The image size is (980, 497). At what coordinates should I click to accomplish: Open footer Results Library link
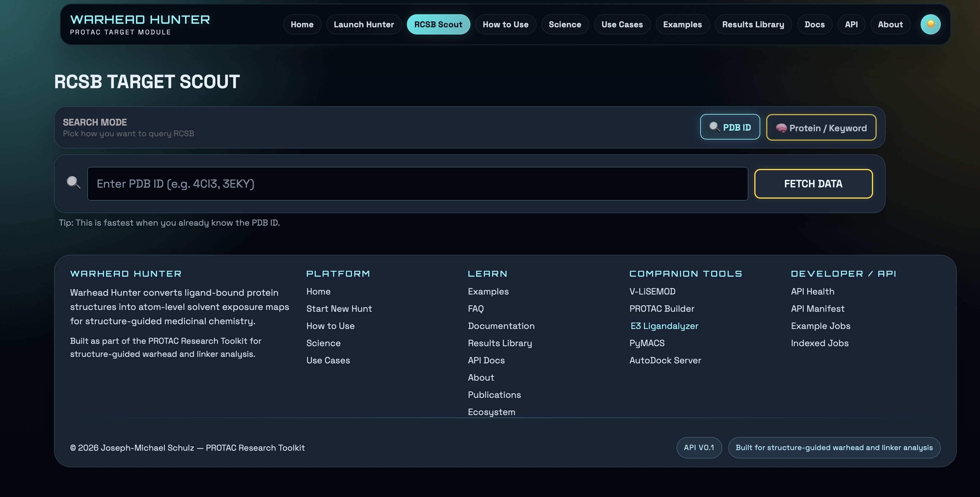click(500, 343)
